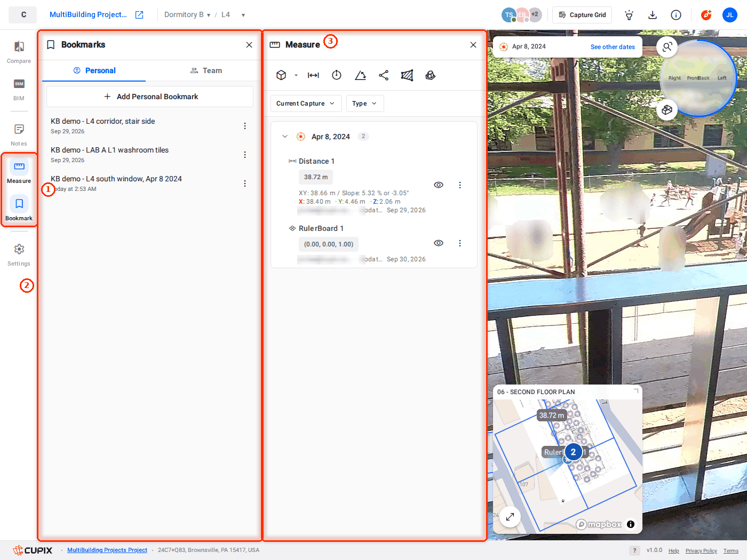Viewport: 747px width, 560px height.
Task: Click the 3D model view button on viewer
Action: (667, 110)
